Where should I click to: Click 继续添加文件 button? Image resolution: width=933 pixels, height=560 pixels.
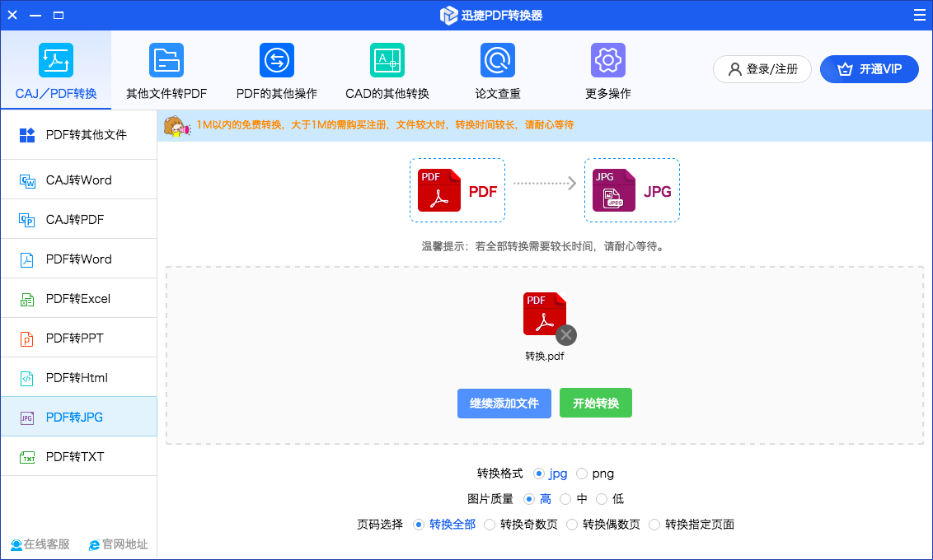coord(504,404)
